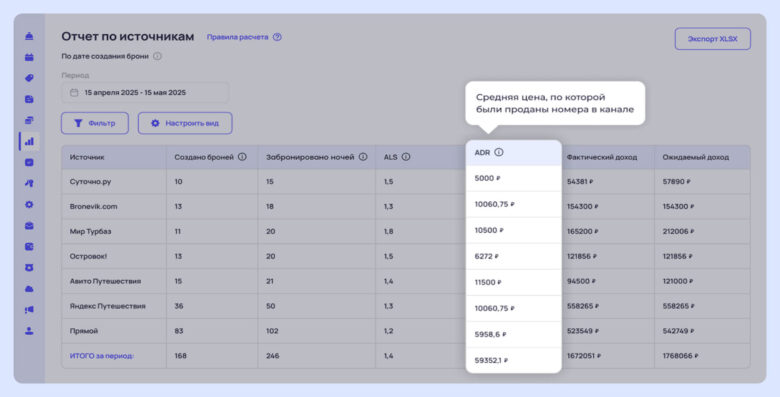
Task: Click ADR value 11500 ₽
Action: pyautogui.click(x=488, y=282)
